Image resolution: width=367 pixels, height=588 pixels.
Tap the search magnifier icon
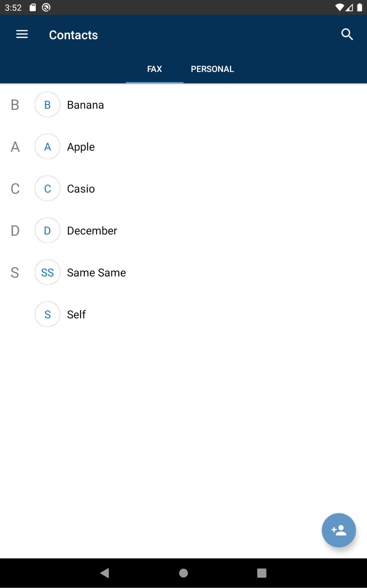click(x=347, y=34)
